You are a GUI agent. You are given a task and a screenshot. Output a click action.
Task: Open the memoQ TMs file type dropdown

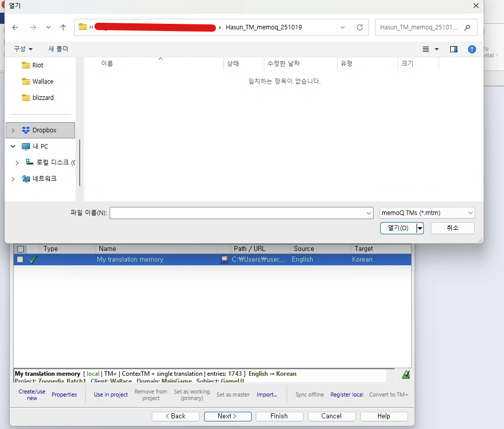(x=427, y=213)
